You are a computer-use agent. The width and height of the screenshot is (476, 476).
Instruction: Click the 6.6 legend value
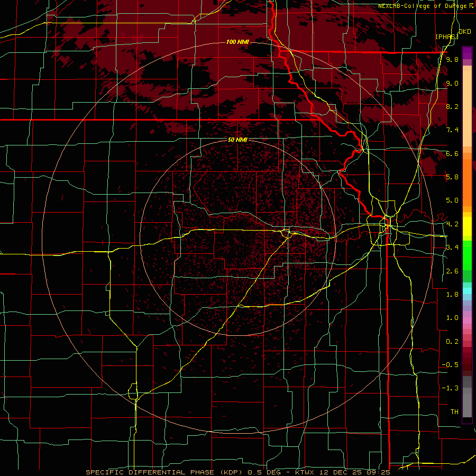click(x=452, y=153)
